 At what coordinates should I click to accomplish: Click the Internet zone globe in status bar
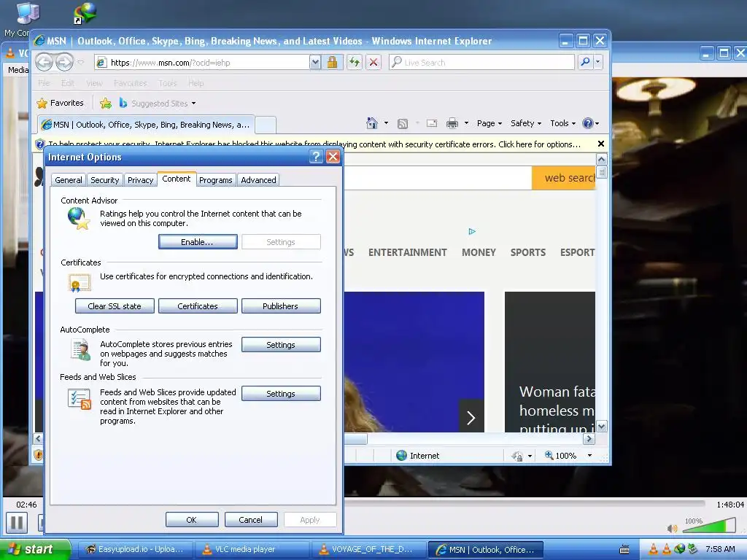402,456
